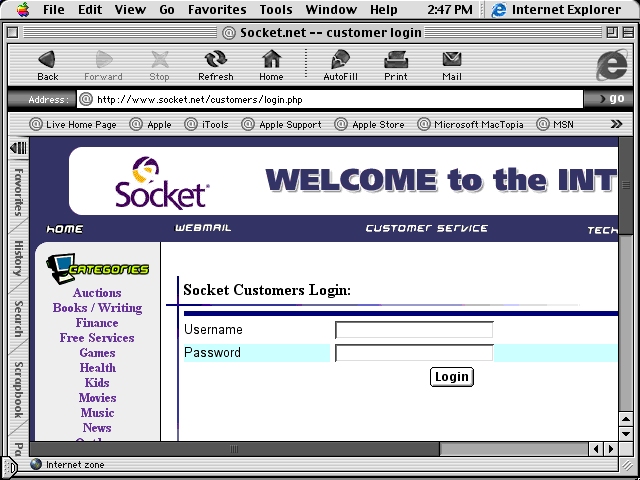
Task: Open the Help menu
Action: [x=383, y=9]
